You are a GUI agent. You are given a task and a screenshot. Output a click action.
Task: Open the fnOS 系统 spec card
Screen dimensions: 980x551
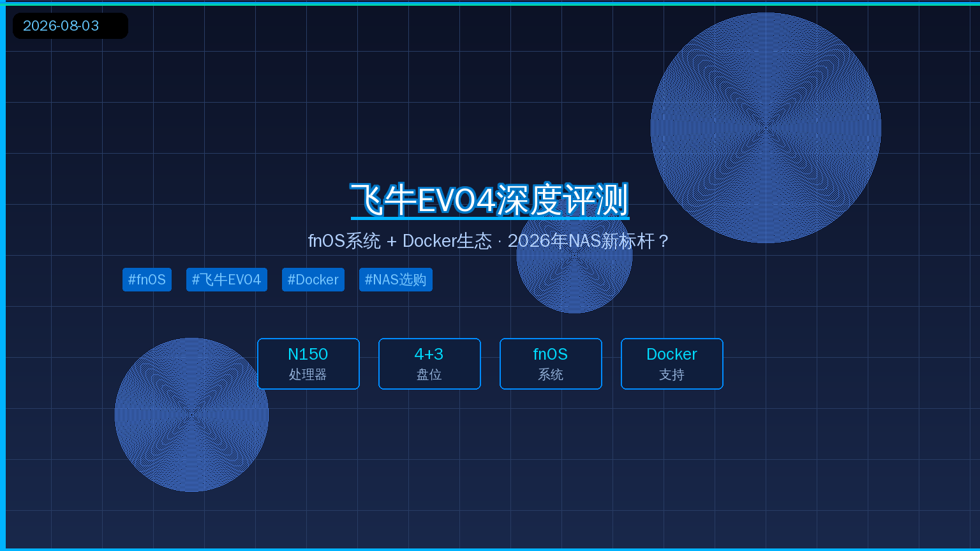pos(551,364)
